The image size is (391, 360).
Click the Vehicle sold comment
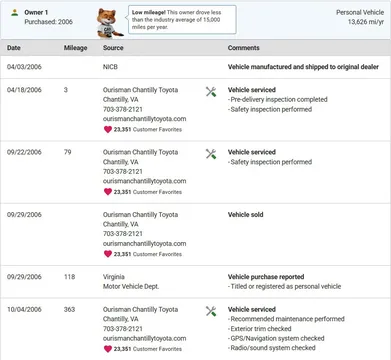pos(245,215)
